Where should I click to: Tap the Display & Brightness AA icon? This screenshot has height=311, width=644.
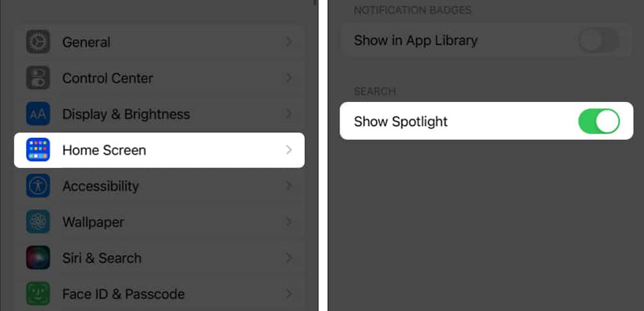tap(38, 114)
